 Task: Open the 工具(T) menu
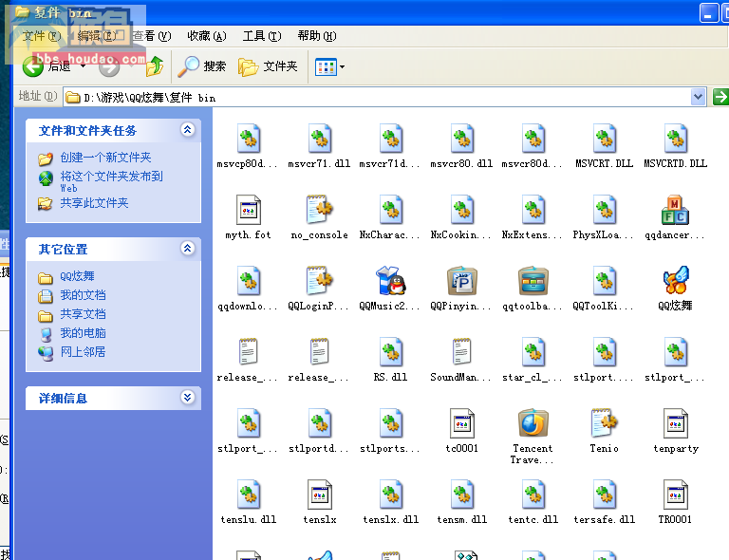[262, 36]
